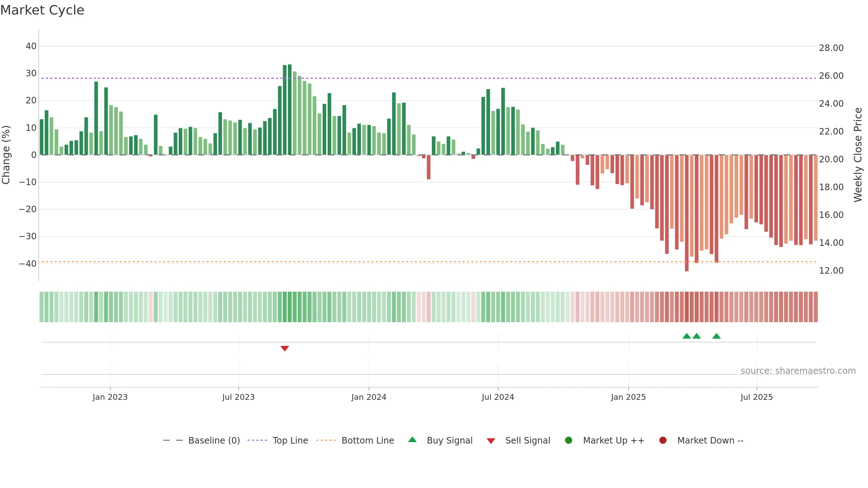Click the 16.00 right-axis price label
The image size is (868, 488).
[x=831, y=215]
